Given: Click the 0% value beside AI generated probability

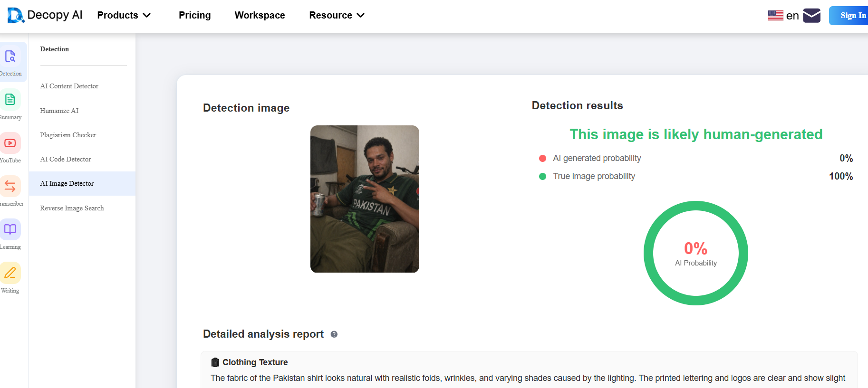Looking at the screenshot, I should point(846,158).
